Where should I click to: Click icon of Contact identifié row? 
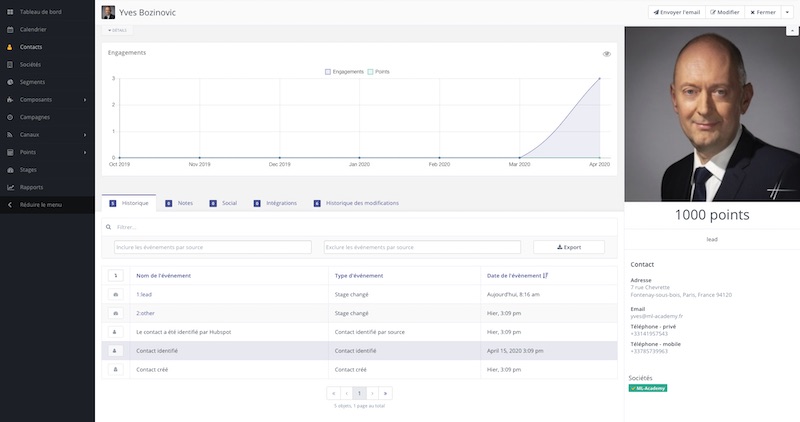[115, 351]
